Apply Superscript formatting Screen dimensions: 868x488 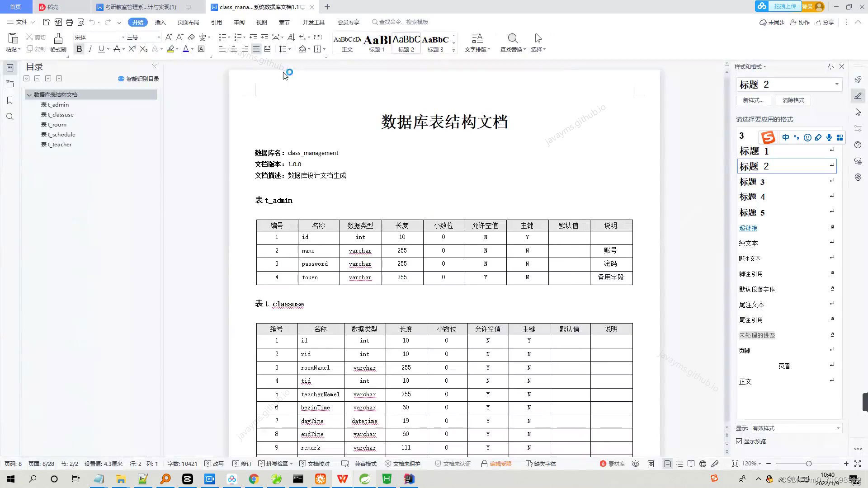tap(132, 49)
